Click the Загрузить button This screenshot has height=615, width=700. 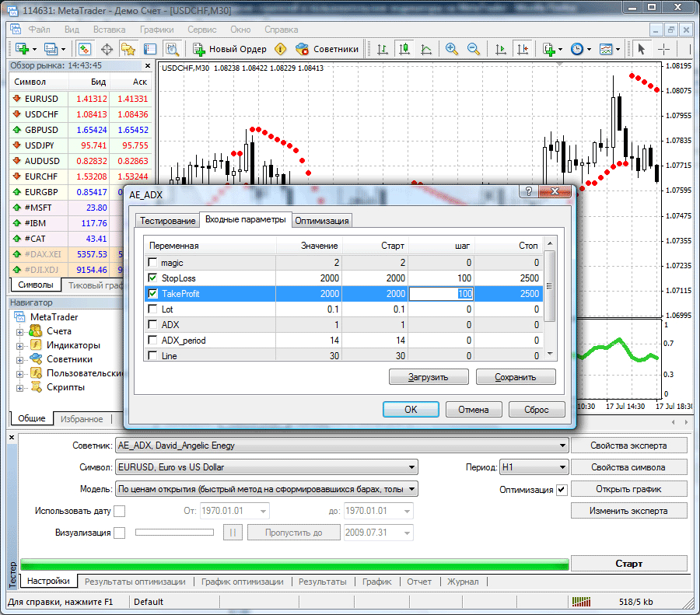pyautogui.click(x=429, y=376)
